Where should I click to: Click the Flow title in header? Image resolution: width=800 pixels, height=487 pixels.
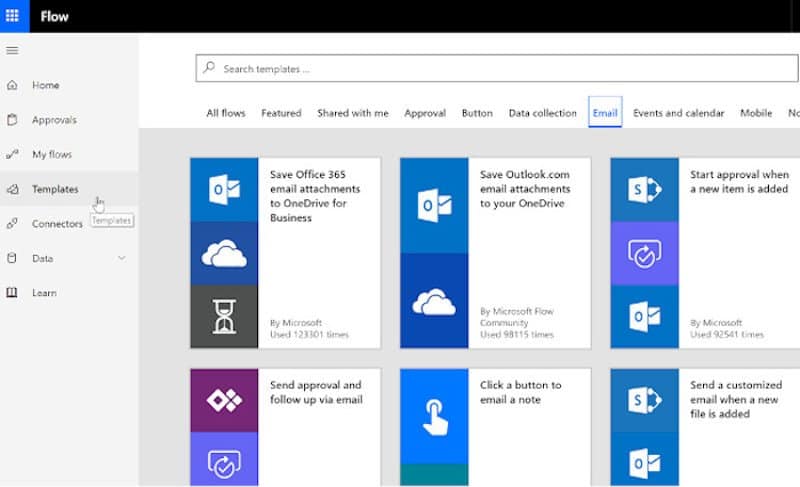(55, 16)
